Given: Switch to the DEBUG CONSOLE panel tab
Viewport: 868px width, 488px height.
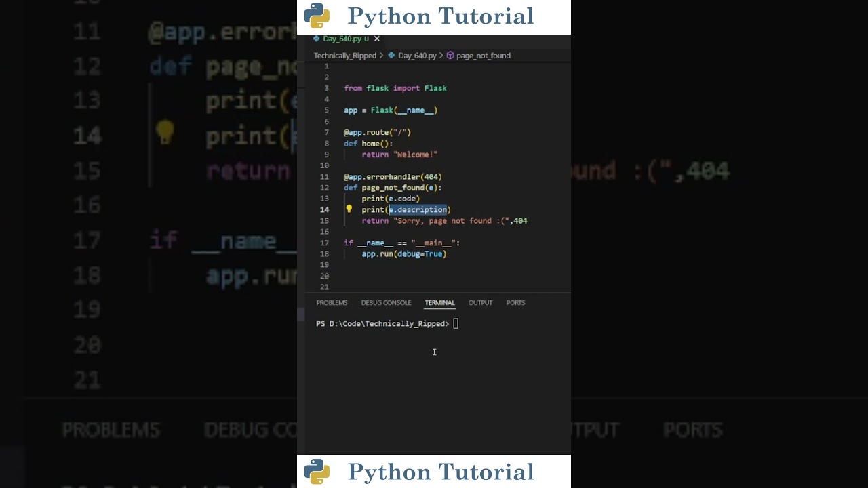Looking at the screenshot, I should 386,302.
